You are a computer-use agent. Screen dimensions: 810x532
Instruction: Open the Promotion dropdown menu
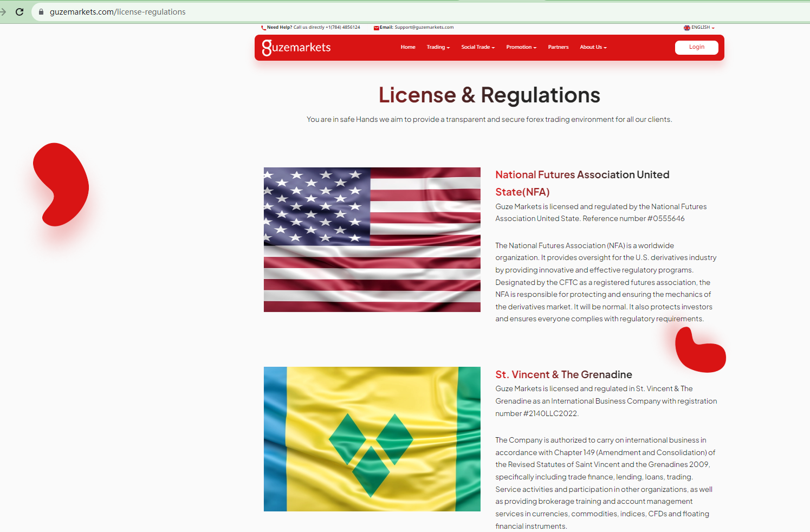click(521, 47)
